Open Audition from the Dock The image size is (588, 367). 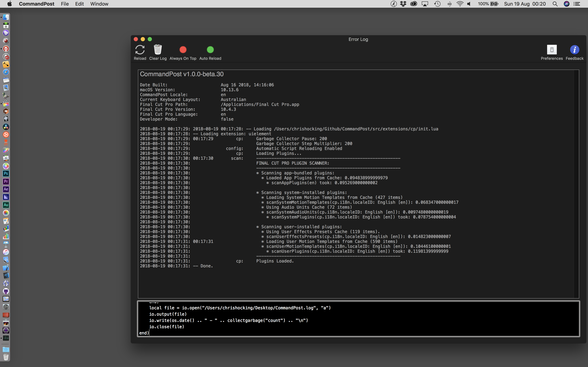click(x=6, y=205)
